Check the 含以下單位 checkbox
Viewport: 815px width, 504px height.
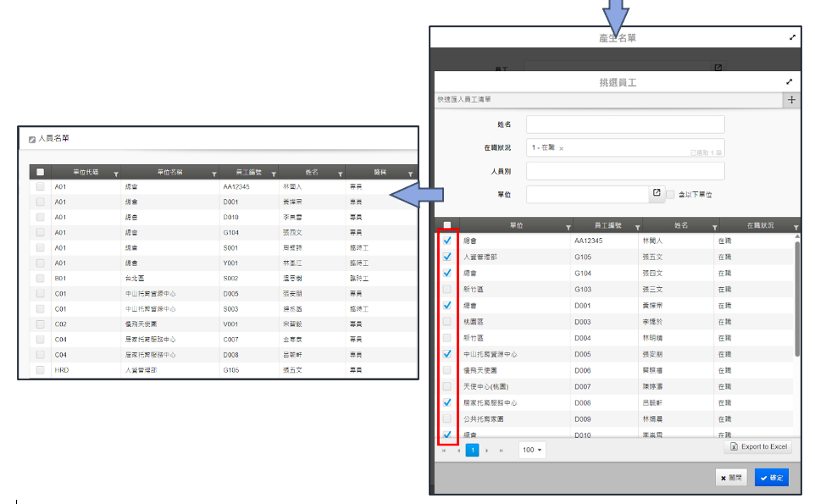(x=670, y=195)
